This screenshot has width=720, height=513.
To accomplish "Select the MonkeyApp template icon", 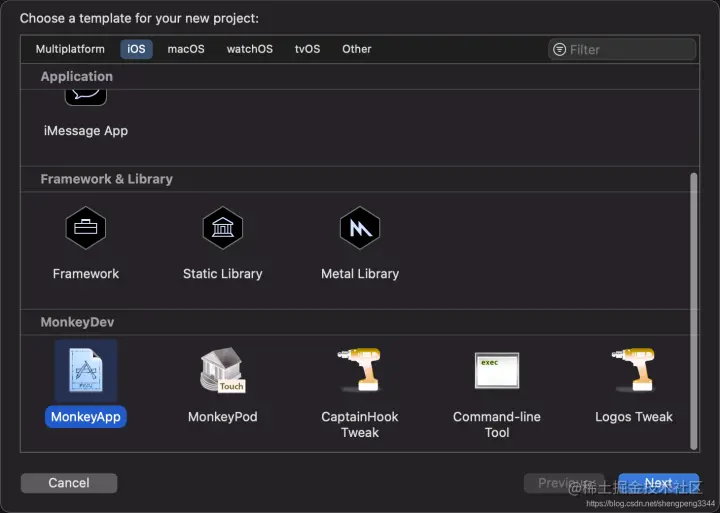I will point(86,370).
